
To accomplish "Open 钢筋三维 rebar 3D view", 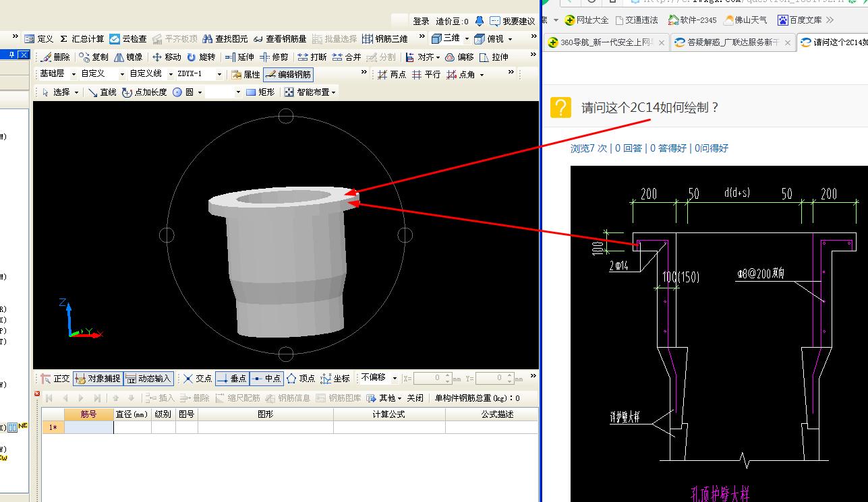I will [x=385, y=39].
